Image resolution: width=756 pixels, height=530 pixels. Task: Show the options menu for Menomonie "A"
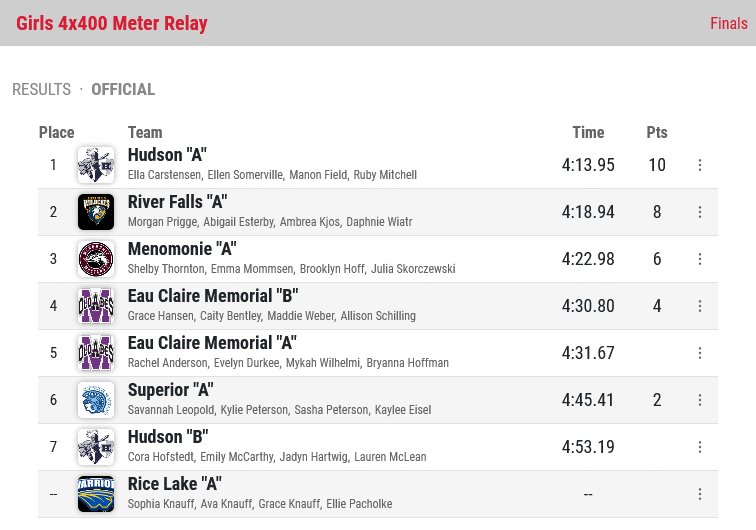click(x=700, y=259)
